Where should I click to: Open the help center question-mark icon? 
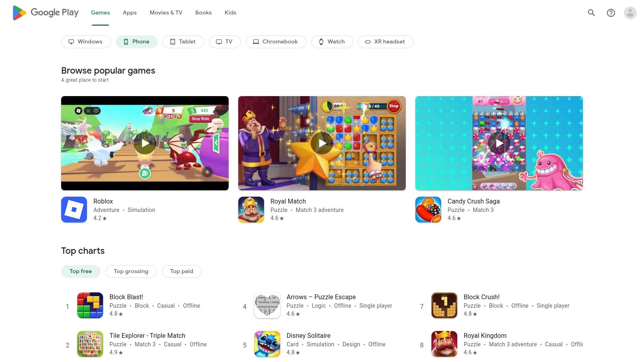click(x=611, y=13)
